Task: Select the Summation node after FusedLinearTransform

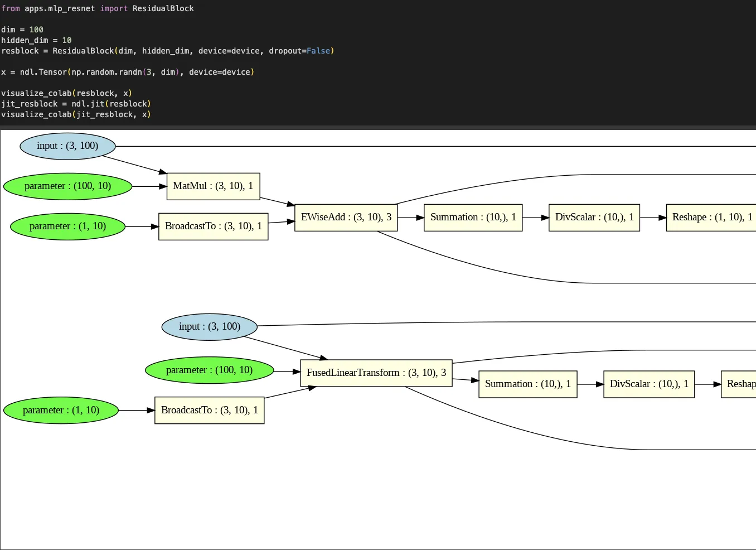Action: pos(527,384)
